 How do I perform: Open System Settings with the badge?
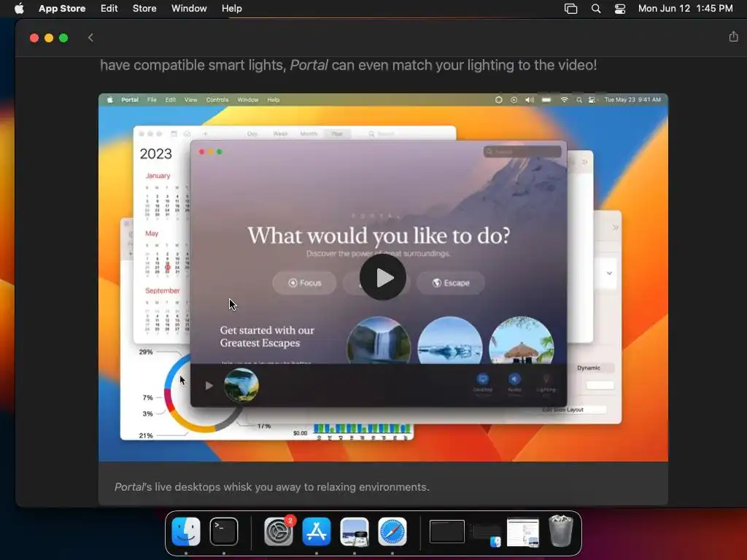point(279,532)
